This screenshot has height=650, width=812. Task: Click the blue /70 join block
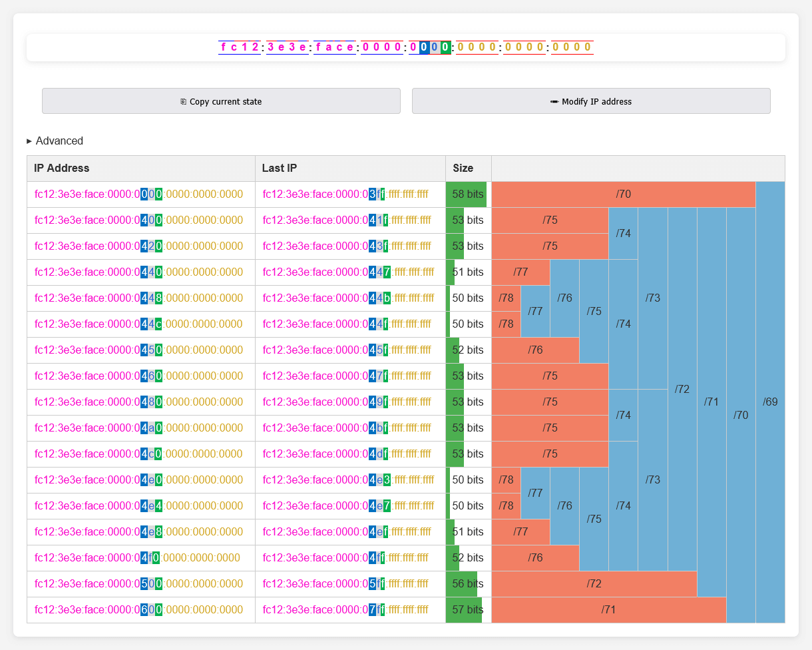(x=741, y=415)
